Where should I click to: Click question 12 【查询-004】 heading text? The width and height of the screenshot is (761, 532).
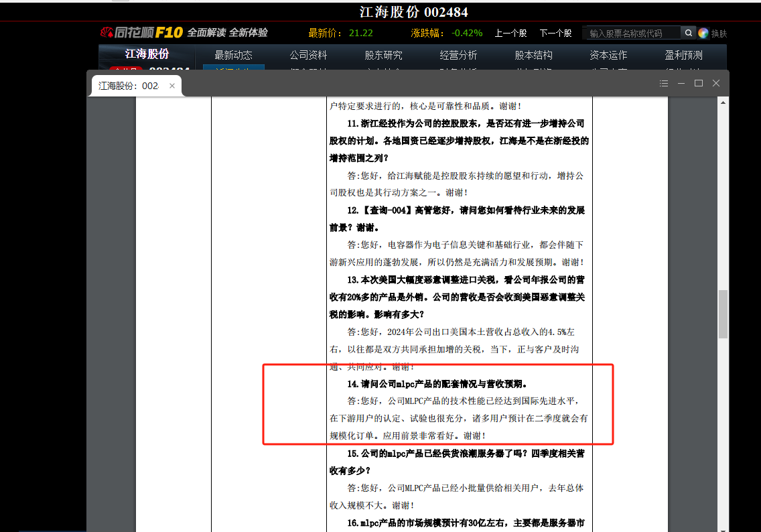coord(457,219)
